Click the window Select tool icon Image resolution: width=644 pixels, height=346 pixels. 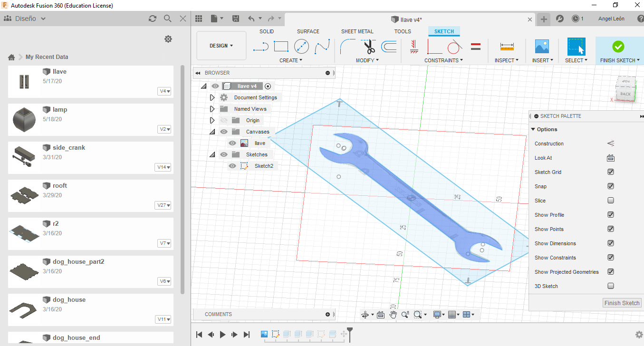click(576, 47)
